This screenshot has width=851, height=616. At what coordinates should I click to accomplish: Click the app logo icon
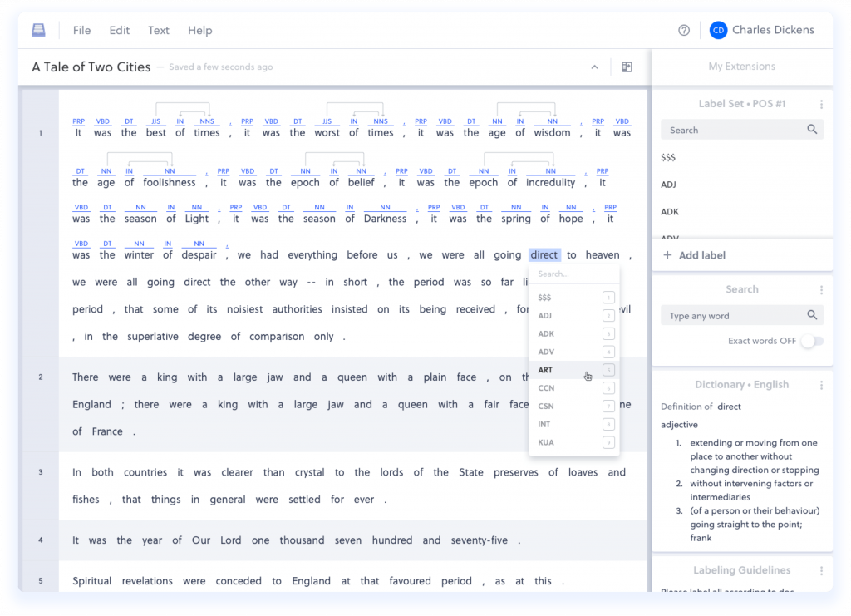click(x=38, y=31)
